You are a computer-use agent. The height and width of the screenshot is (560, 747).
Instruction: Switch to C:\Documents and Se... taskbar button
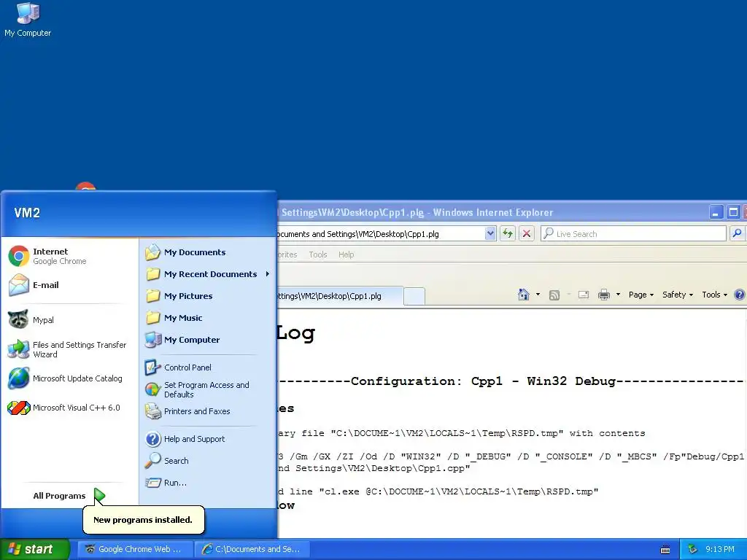[252, 549]
